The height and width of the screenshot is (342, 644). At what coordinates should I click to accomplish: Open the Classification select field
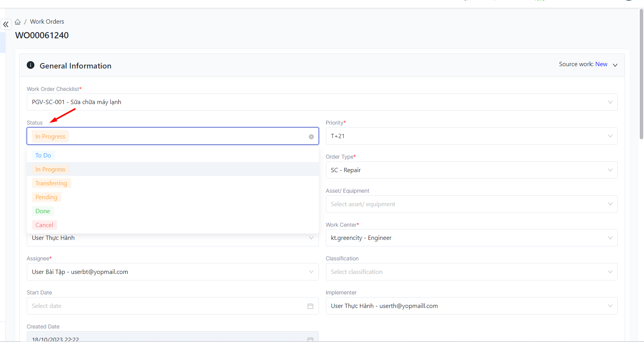(x=471, y=272)
